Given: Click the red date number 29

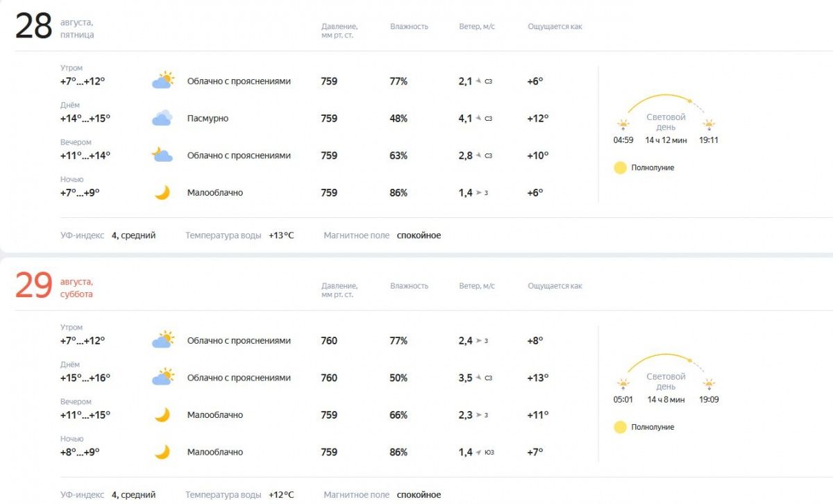Looking at the screenshot, I should 34,286.
